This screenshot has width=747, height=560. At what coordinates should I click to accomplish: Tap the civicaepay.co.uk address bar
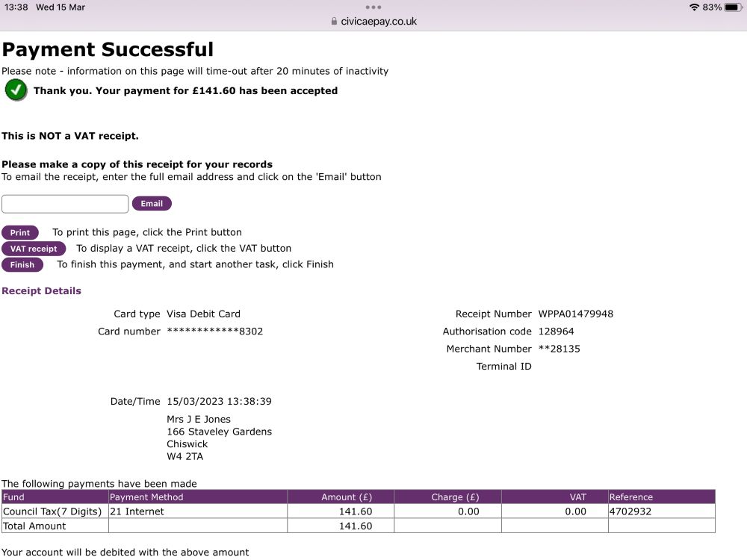[x=373, y=22]
